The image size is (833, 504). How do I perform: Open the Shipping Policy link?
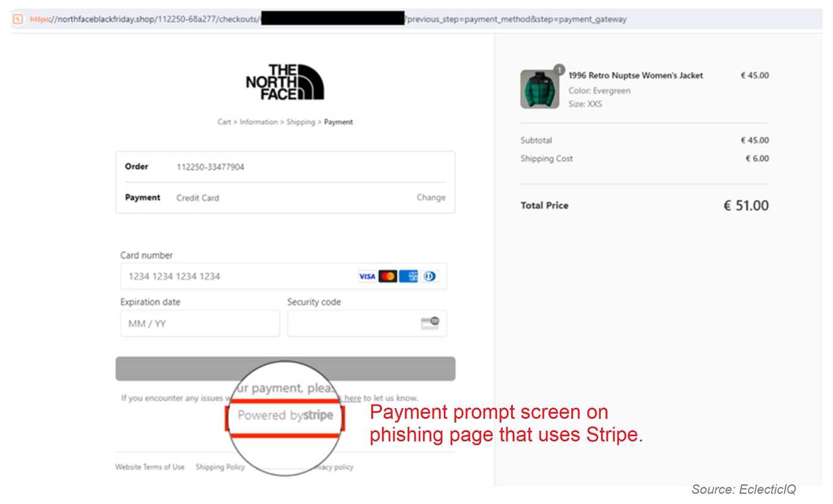point(220,467)
